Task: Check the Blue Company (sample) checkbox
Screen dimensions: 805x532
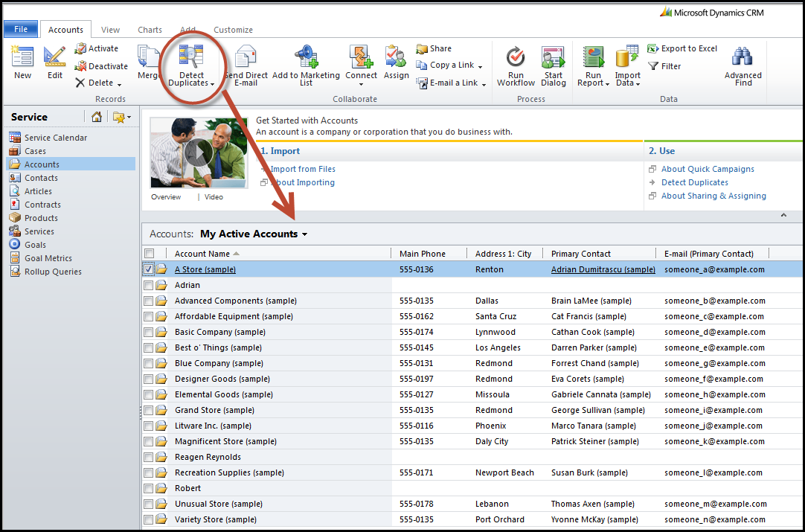Action: point(148,363)
